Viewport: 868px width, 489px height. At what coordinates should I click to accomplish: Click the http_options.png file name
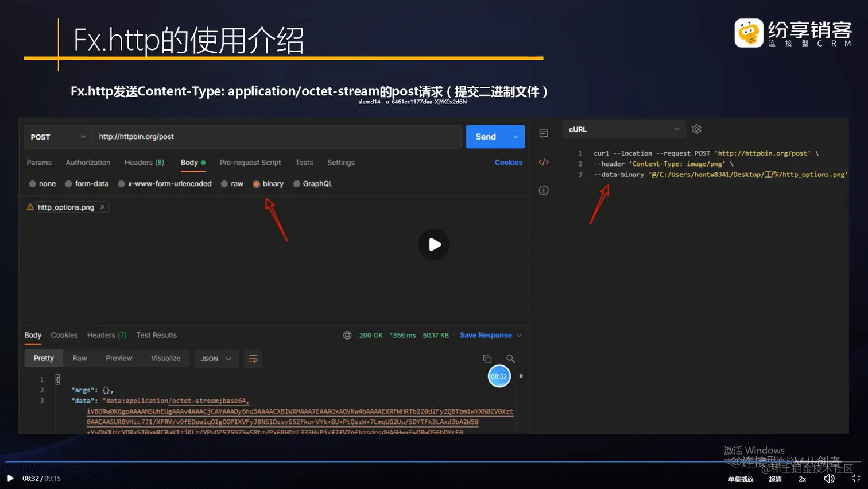(x=66, y=207)
